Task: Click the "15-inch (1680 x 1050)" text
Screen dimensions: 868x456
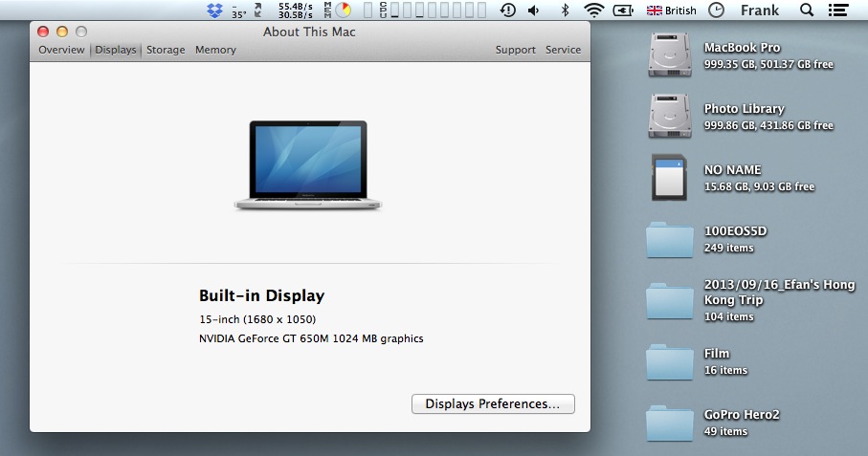Action: 257,319
